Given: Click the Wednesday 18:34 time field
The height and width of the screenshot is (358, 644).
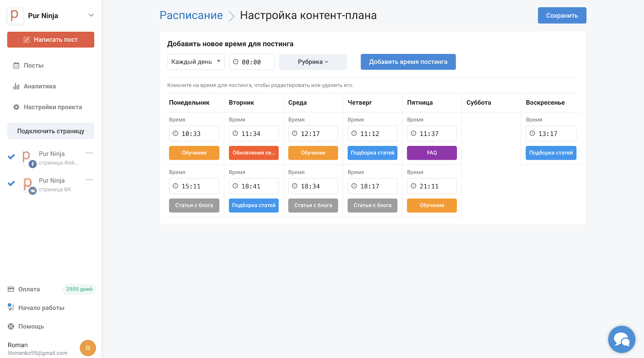Looking at the screenshot, I should tap(313, 186).
